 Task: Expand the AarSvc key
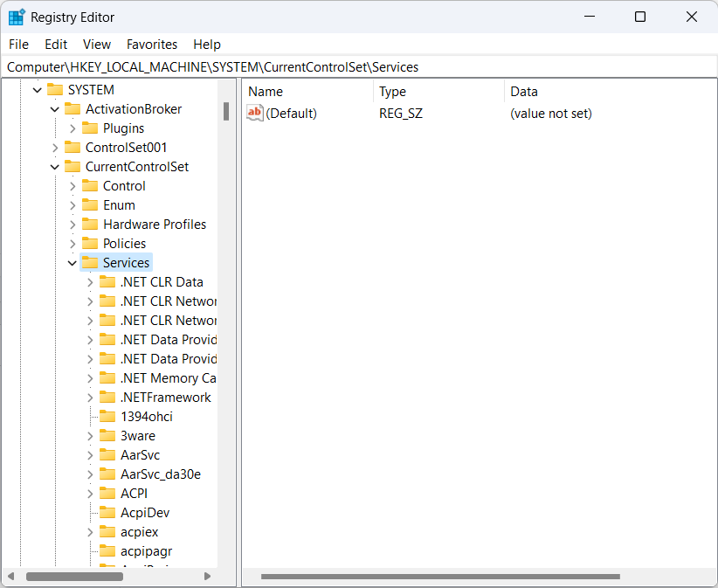[90, 456]
